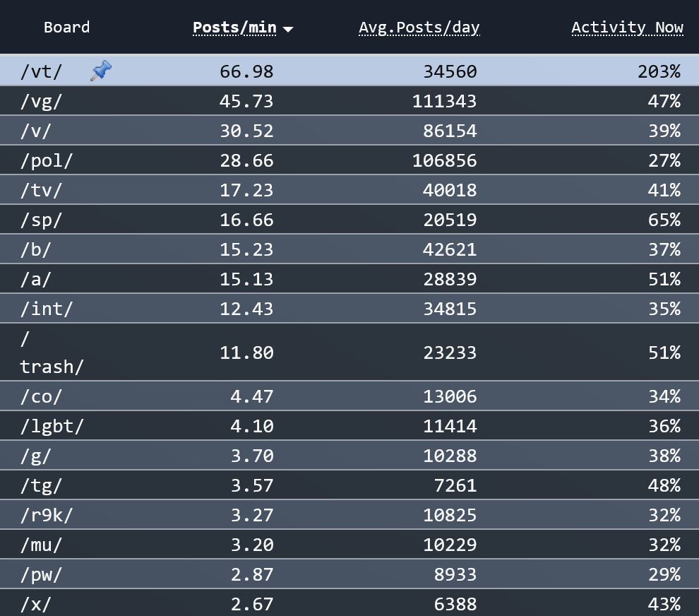Click the 47% activity value
Screen dimensions: 699x616
coord(664,101)
